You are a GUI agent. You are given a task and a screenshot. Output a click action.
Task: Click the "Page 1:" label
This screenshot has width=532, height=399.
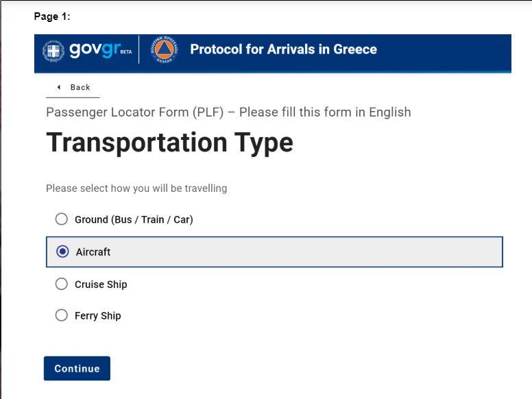coord(52,16)
